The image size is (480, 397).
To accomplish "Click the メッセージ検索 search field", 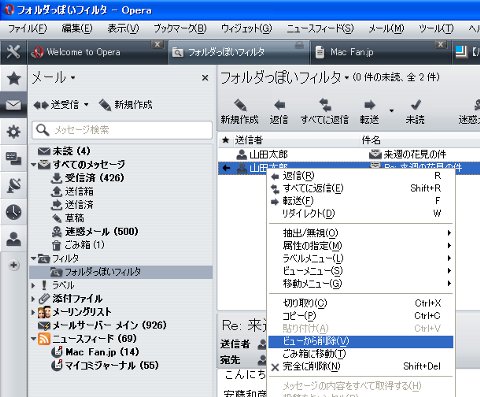I will tap(122, 130).
